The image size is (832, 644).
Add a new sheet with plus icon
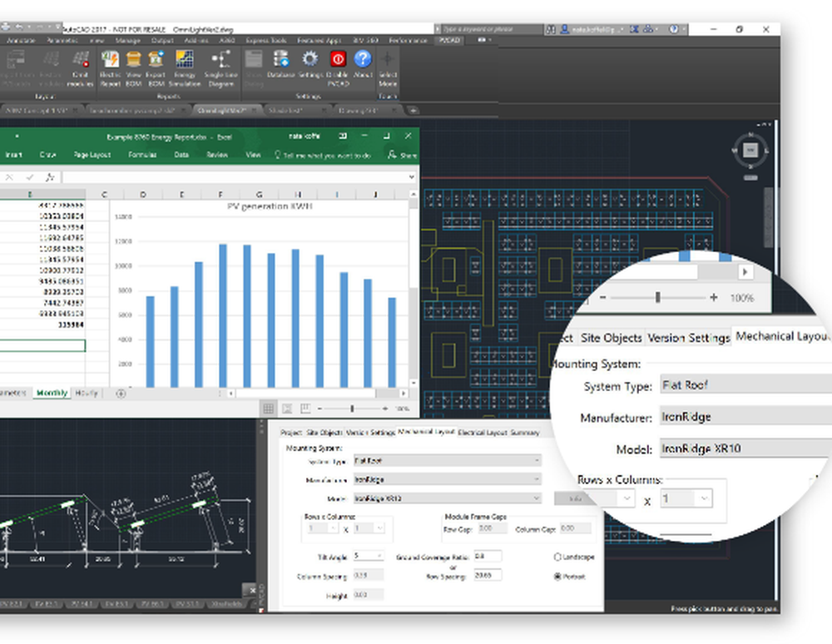[x=121, y=394]
